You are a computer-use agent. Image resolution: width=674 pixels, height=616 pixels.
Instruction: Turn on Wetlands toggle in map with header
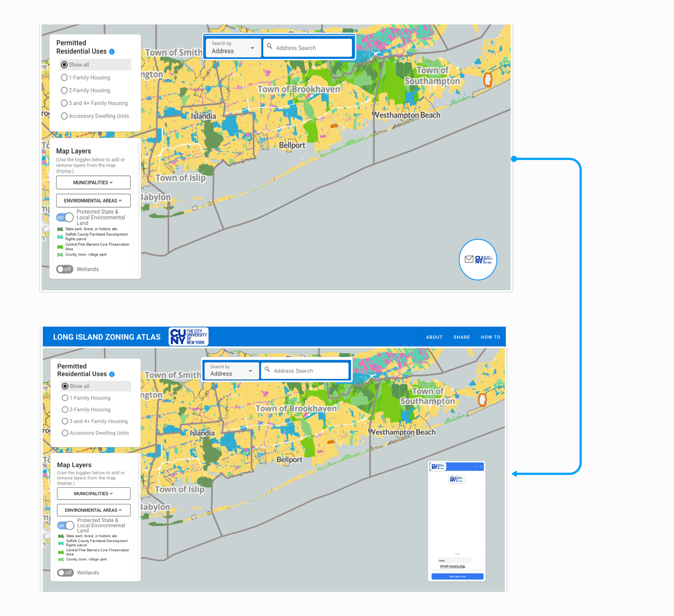65,572
